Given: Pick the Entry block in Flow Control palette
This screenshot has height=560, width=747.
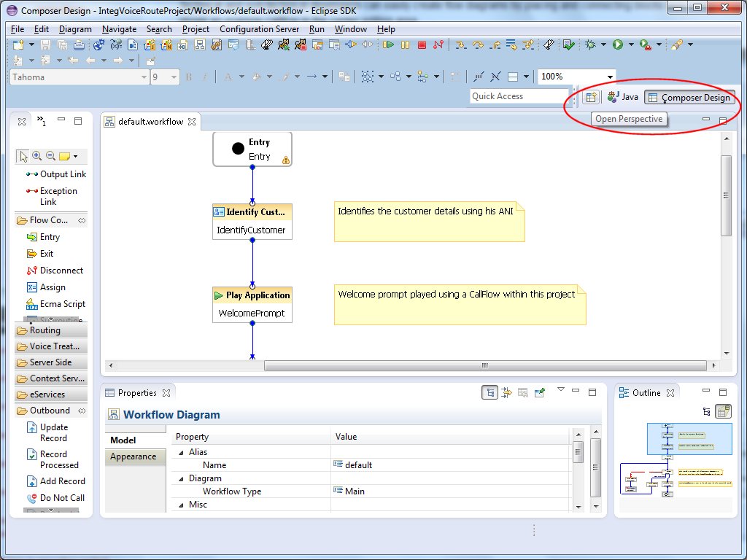Looking at the screenshot, I should (43, 237).
